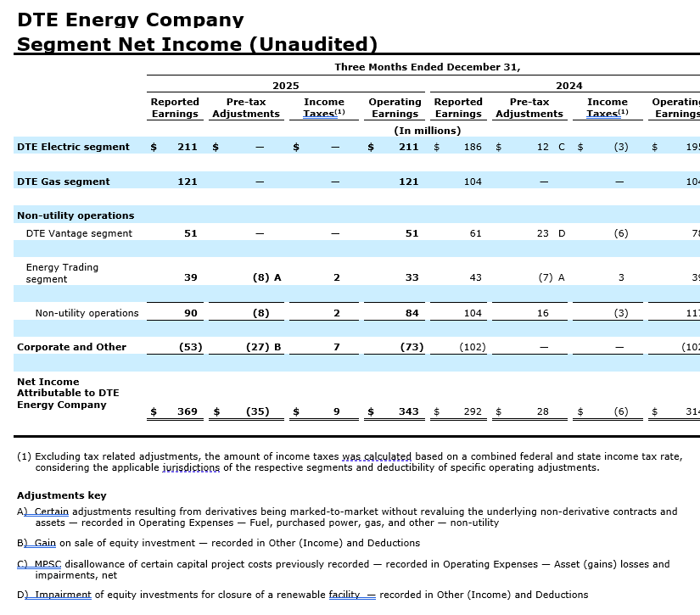Select the "DTE Gas segment" row label
This screenshot has width=700, height=615.
point(63,182)
